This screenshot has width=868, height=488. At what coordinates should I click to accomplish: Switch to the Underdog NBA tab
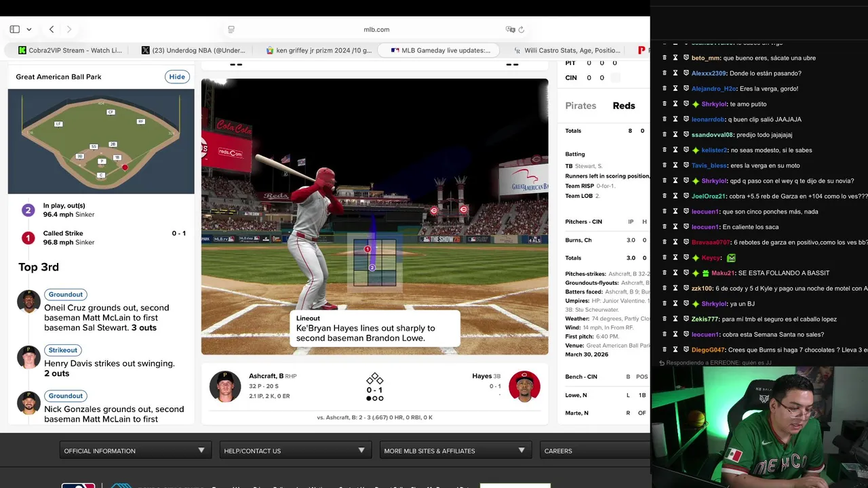(193, 50)
